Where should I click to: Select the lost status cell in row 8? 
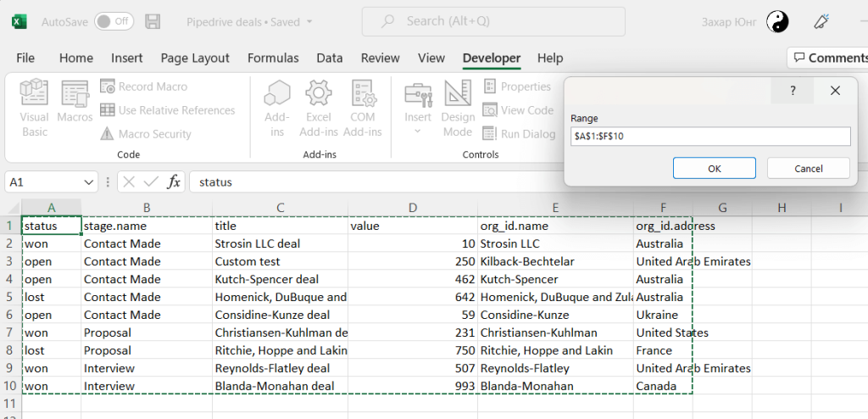52,350
